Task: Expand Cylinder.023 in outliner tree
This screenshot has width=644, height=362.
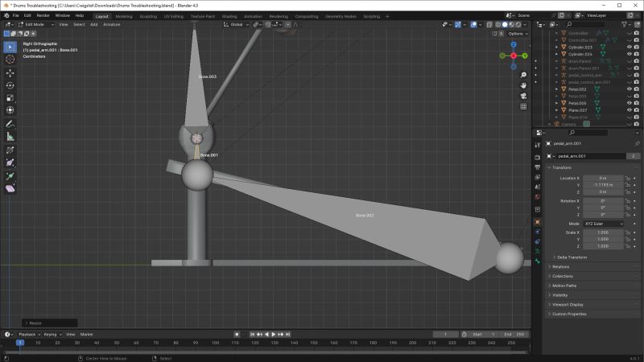Action: point(556,47)
